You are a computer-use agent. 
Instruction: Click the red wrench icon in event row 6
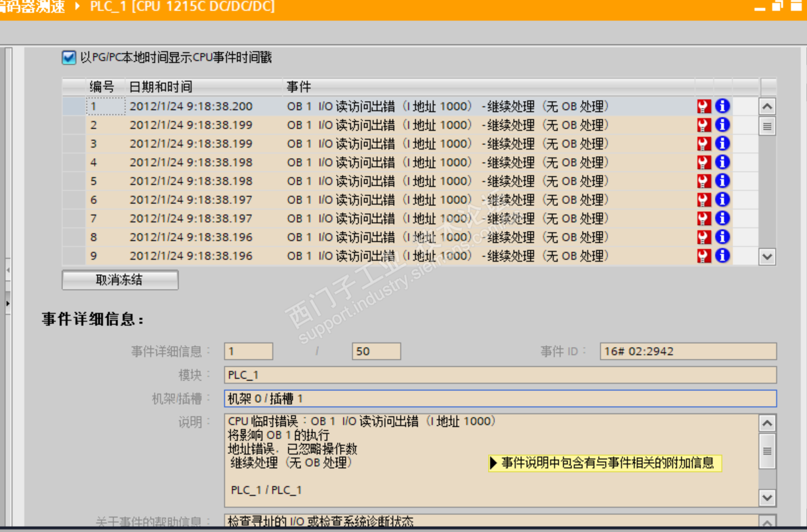(704, 199)
